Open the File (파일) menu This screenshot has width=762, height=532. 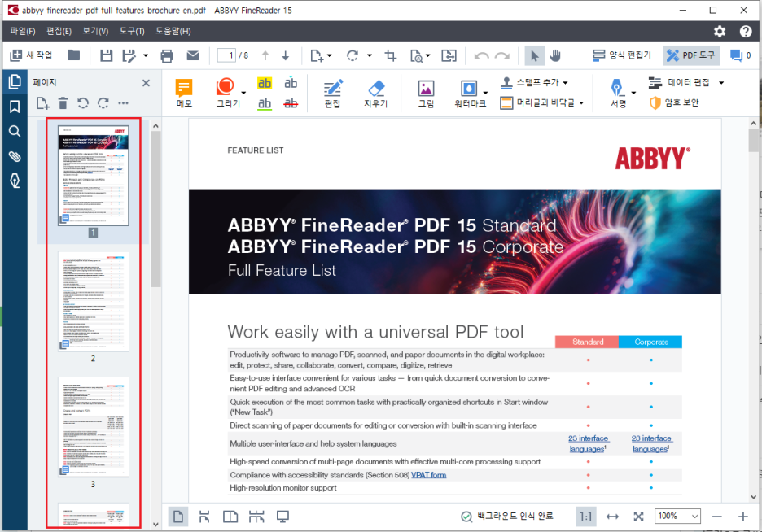pos(23,31)
